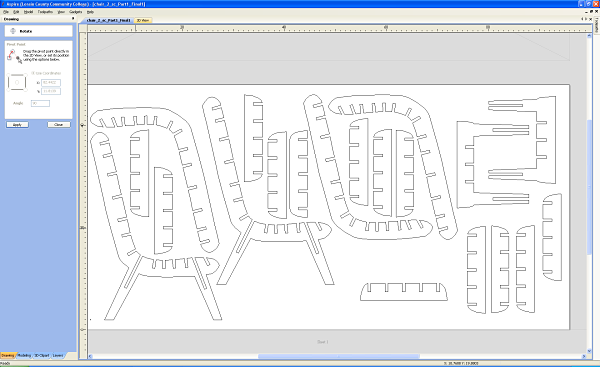Open the Gadgets menu
This screenshot has width=600, height=367.
click(76, 12)
